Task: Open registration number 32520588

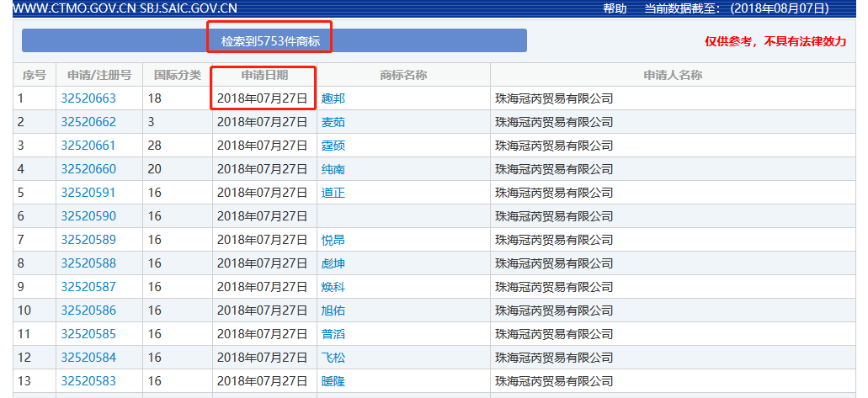Action: [x=88, y=263]
